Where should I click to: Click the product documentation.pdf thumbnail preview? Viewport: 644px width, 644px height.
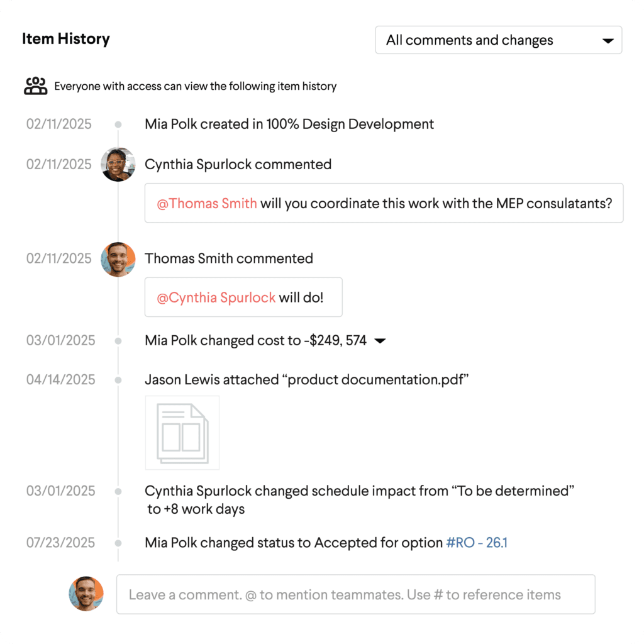(182, 433)
